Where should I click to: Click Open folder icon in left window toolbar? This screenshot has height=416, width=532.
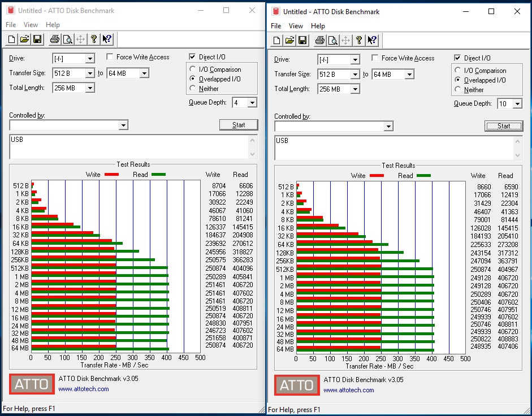24,40
